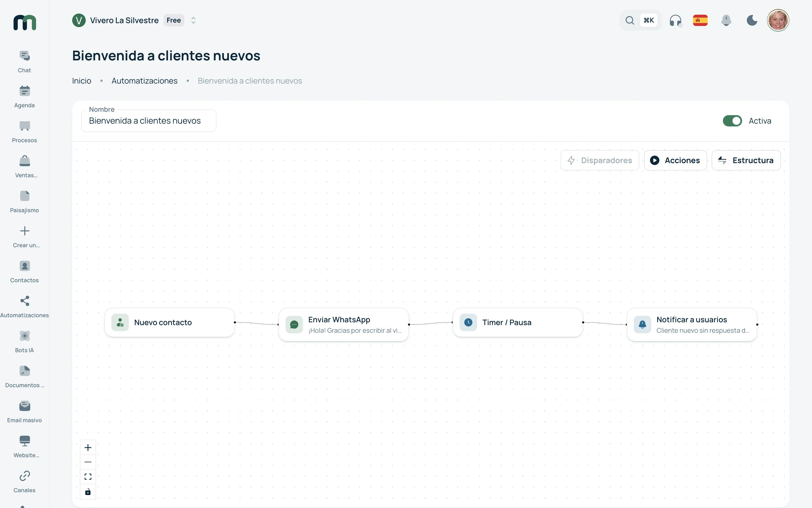Screen dimensions: 812x508
Task: Open the Estructura panel button
Action: pos(746,160)
